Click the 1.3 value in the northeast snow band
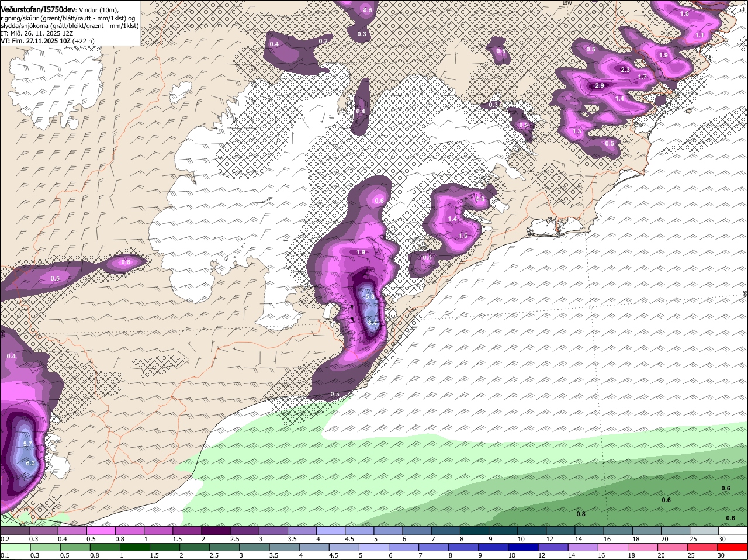Viewport: 748px width, 560px height. coord(577,132)
